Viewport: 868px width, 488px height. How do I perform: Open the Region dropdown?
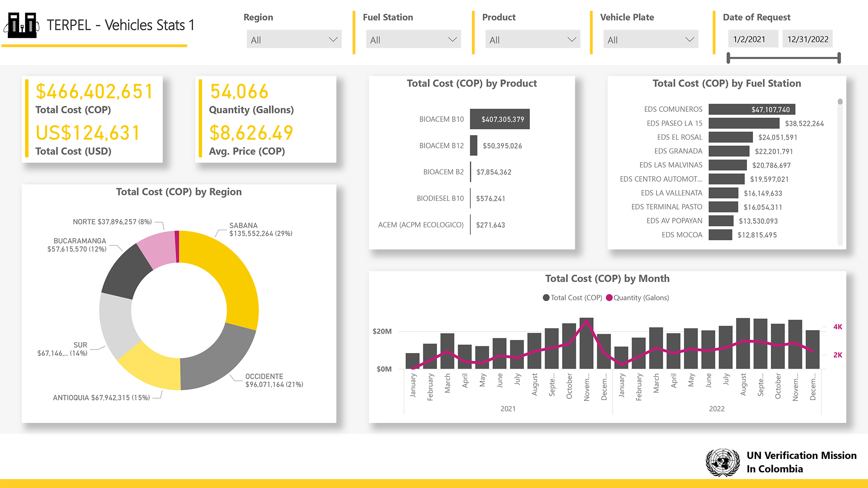coord(294,39)
